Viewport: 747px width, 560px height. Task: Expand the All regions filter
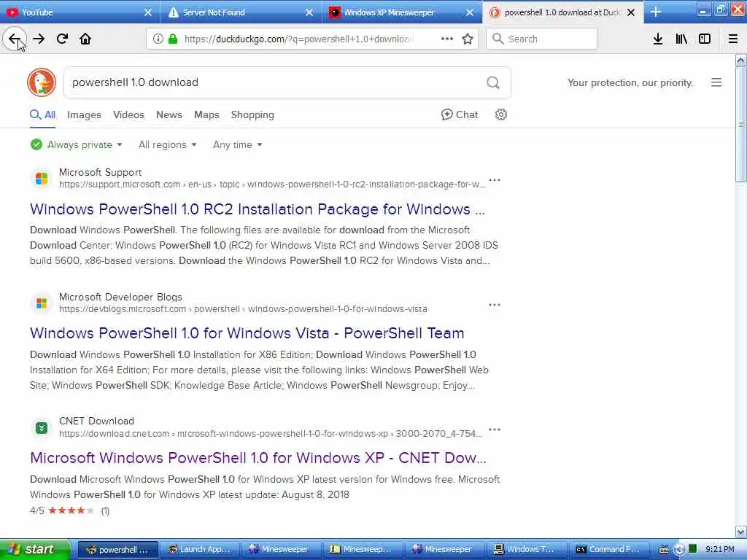[167, 144]
